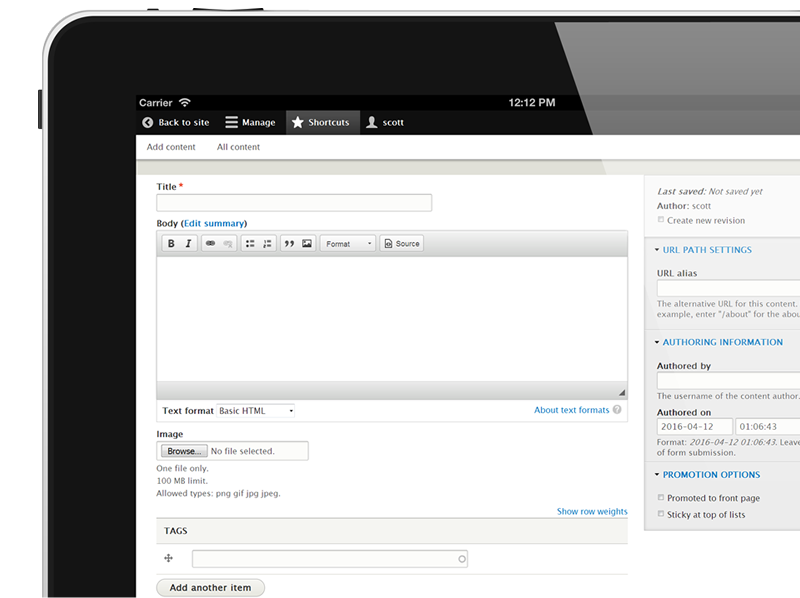Click the drag handle in the Tags row
The height and width of the screenshot is (598, 800).
point(168,558)
